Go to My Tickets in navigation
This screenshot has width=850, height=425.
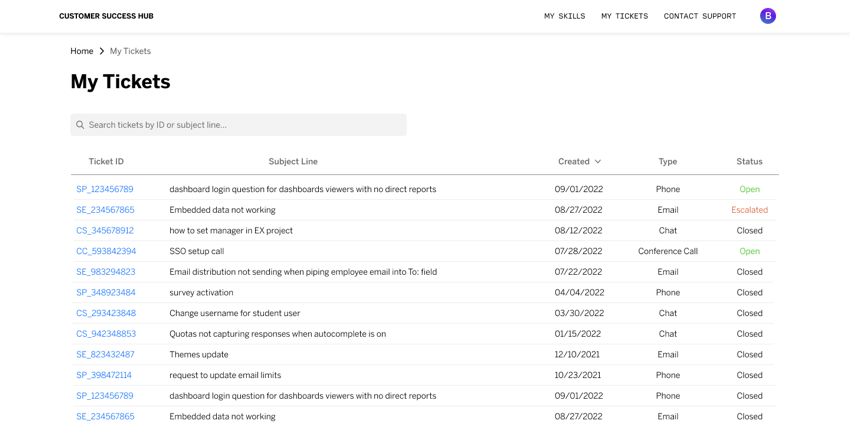click(624, 16)
